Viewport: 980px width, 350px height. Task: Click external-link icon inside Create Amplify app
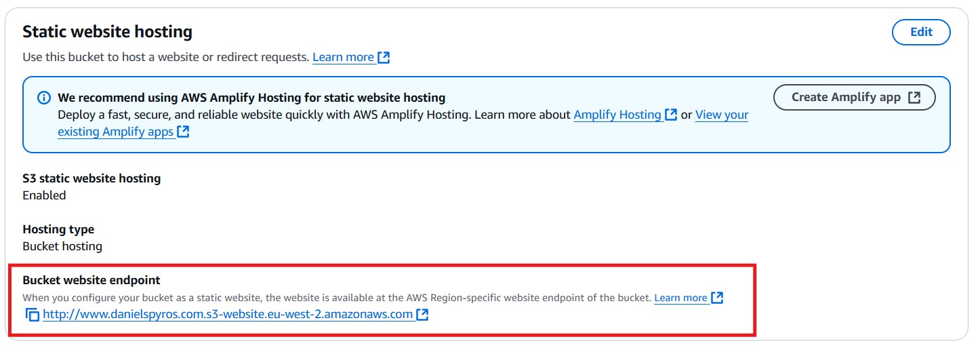[914, 98]
